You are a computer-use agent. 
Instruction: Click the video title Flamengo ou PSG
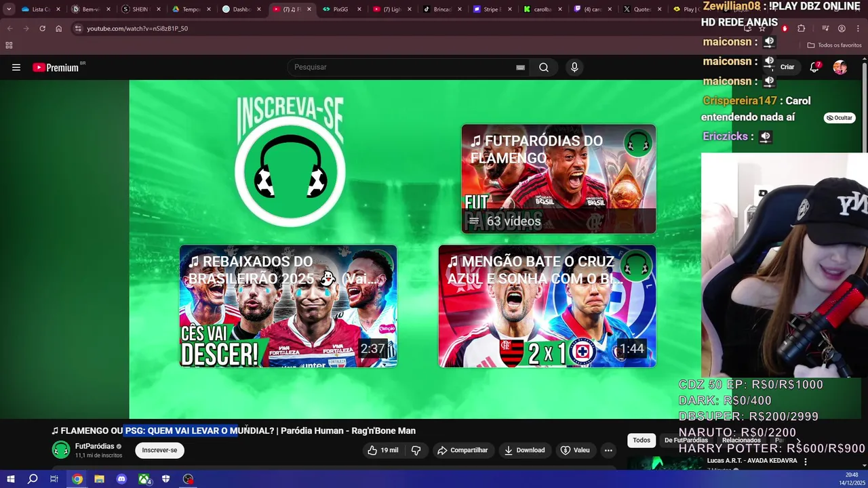233,430
